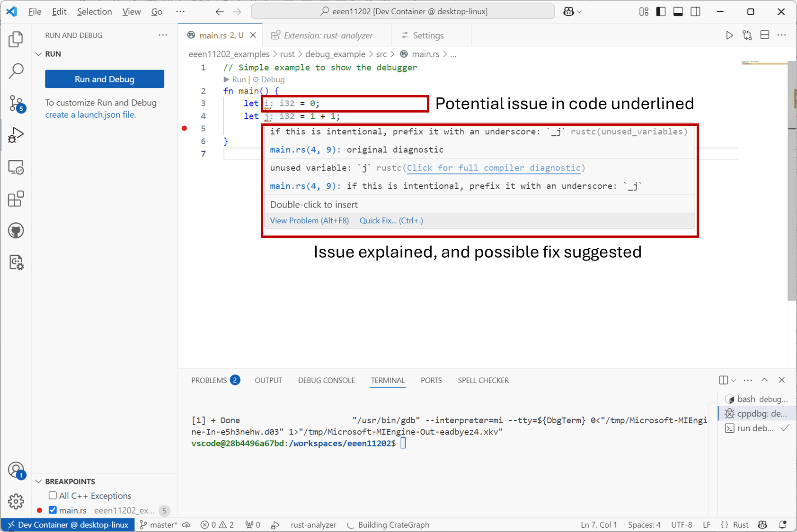The width and height of the screenshot is (797, 532).
Task: Click the Run and Debug button
Action: [105, 79]
